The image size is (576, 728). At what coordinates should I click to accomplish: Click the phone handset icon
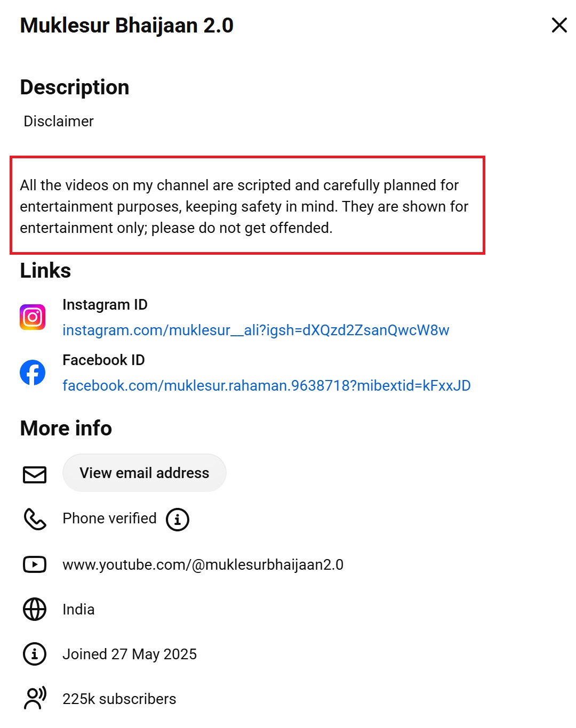[x=35, y=519]
